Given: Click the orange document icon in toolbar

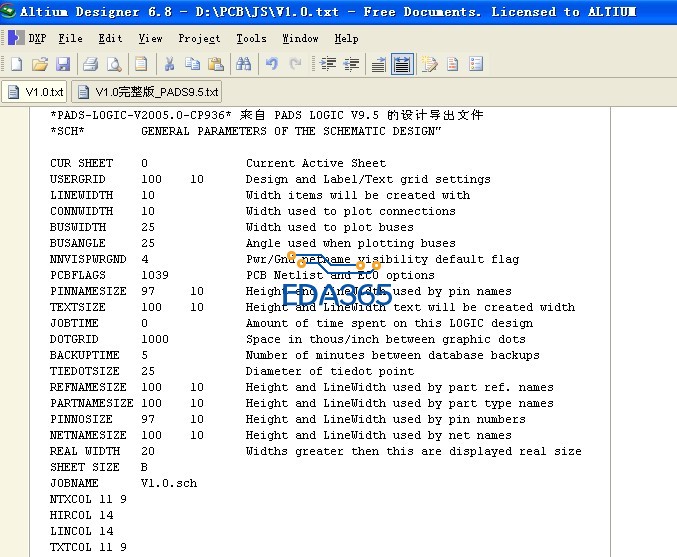Looking at the screenshot, I should tap(452, 64).
